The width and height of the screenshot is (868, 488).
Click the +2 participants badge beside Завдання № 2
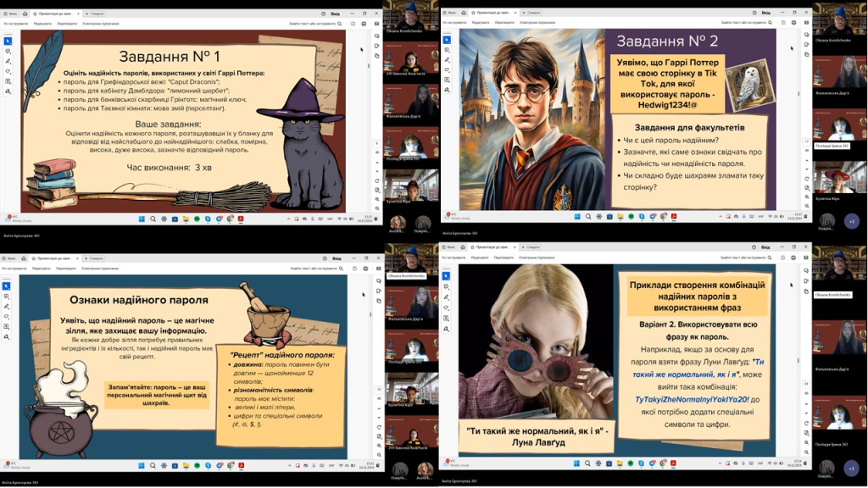[851, 221]
